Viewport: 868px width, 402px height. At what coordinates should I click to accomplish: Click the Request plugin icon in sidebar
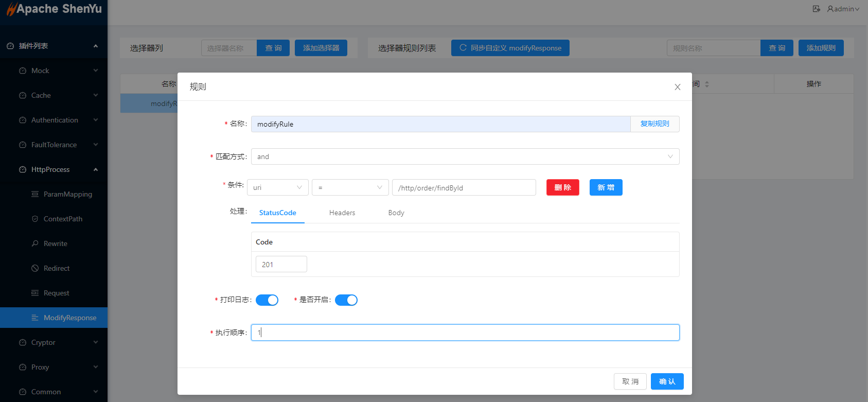pos(35,293)
